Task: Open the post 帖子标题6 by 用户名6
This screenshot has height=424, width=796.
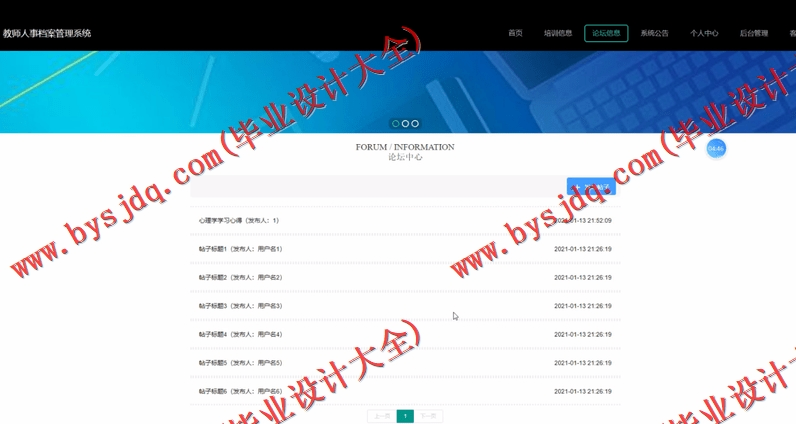Action: [x=240, y=391]
